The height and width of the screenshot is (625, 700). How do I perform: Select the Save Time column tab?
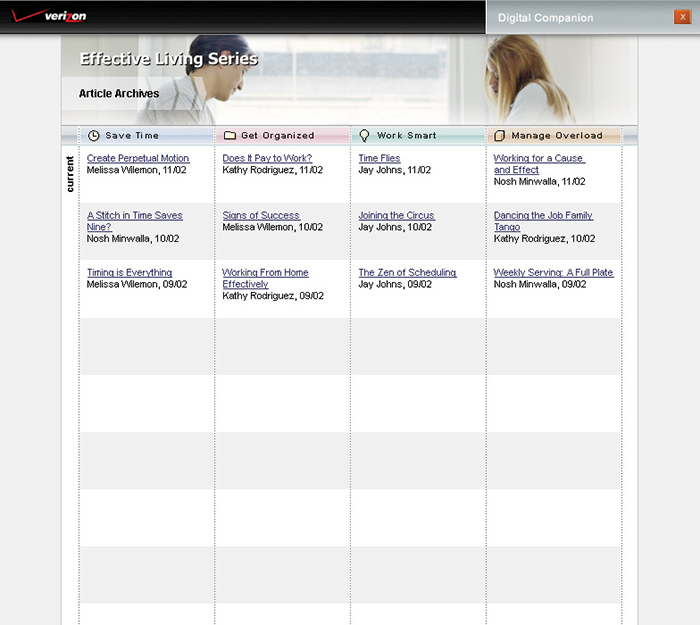(x=132, y=136)
